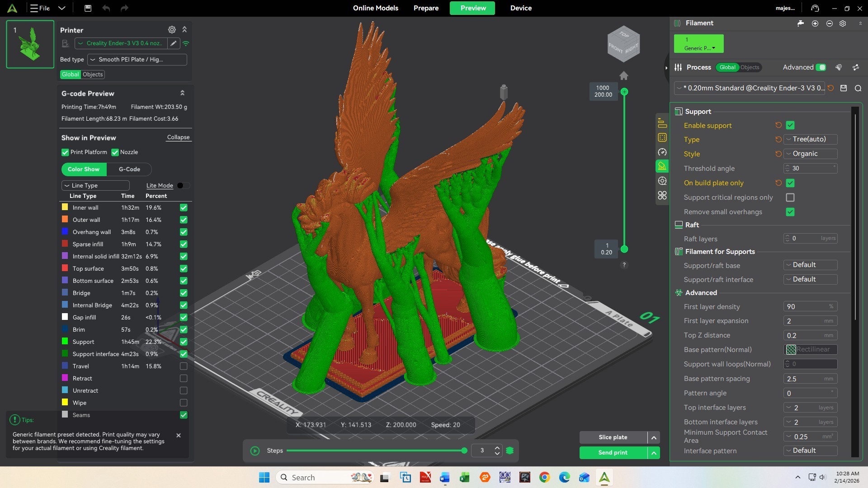868x488 pixels.
Task: Uncheck the Enable support checkbox
Action: (x=790, y=126)
